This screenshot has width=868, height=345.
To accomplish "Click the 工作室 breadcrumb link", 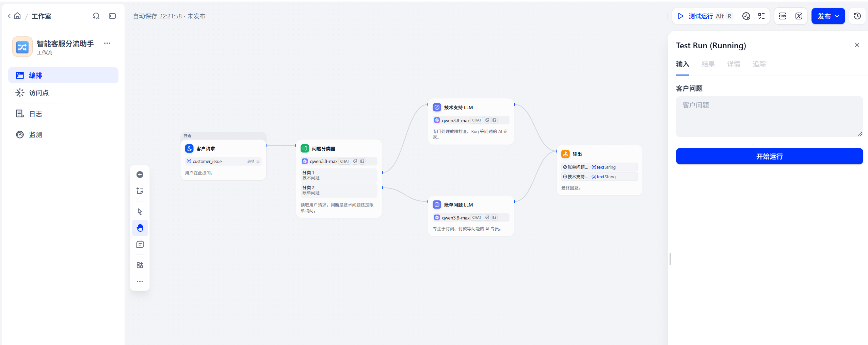I will (x=41, y=16).
